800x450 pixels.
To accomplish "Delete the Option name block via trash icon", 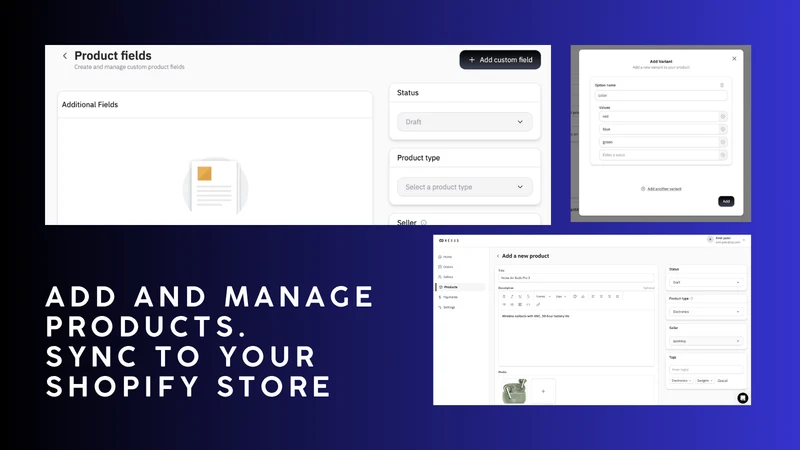I will (x=722, y=85).
